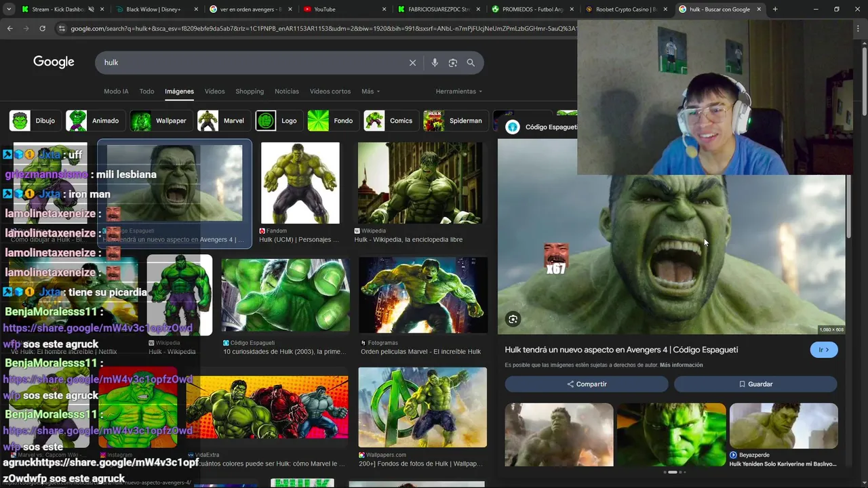
Task: Open the Wallpapers.com Hulk thumbnail
Action: (422, 407)
